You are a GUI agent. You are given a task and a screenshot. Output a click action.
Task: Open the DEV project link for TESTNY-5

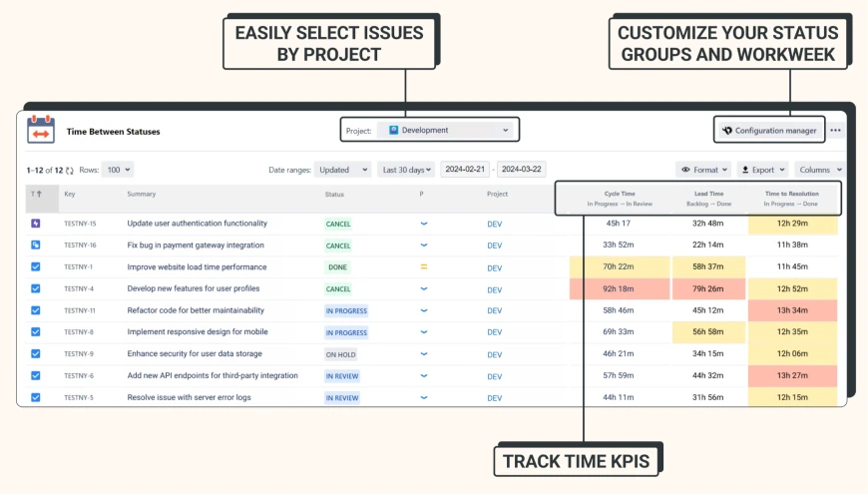pyautogui.click(x=494, y=398)
